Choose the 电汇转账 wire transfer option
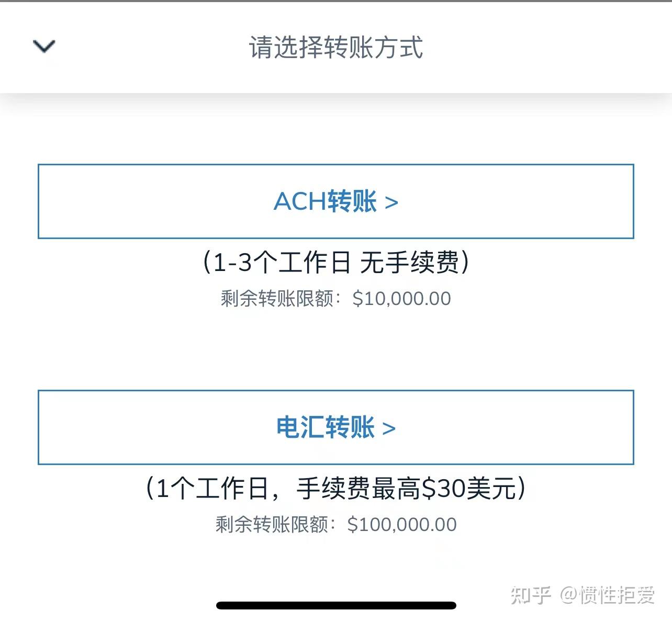 pos(335,427)
